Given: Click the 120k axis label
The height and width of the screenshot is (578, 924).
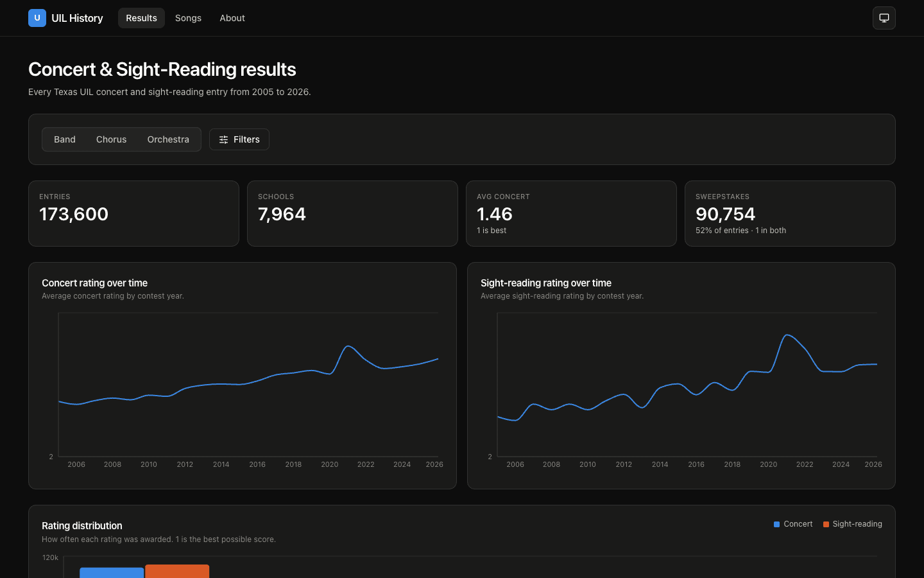Looking at the screenshot, I should [x=50, y=557].
